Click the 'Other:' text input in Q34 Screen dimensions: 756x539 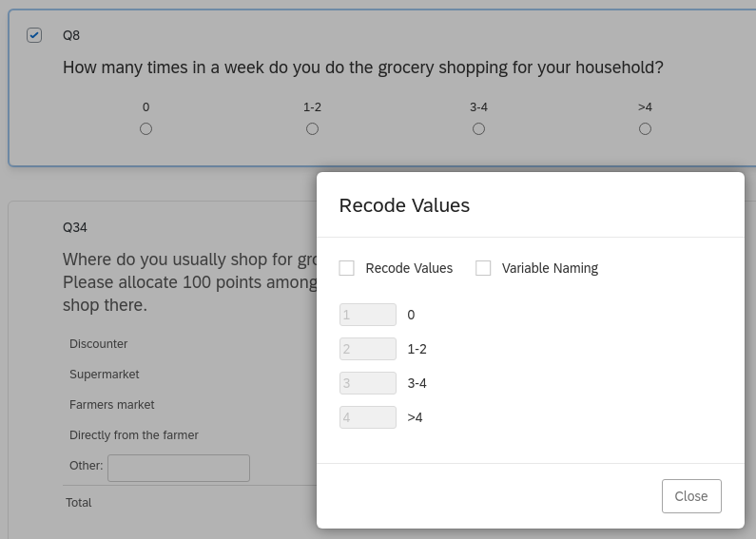tap(179, 468)
